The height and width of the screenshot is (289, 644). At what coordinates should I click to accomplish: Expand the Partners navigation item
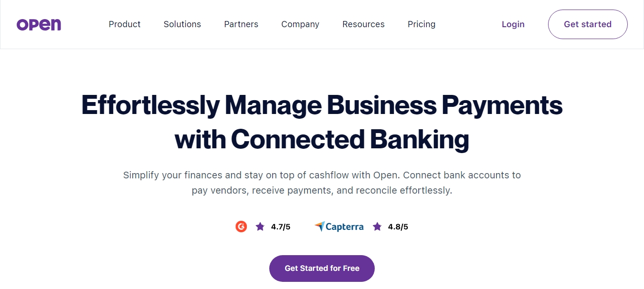[x=241, y=24]
